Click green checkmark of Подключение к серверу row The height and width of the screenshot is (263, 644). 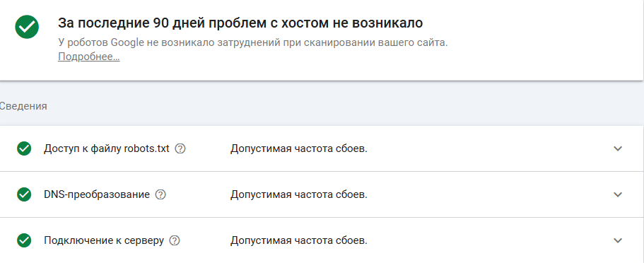[x=24, y=240]
